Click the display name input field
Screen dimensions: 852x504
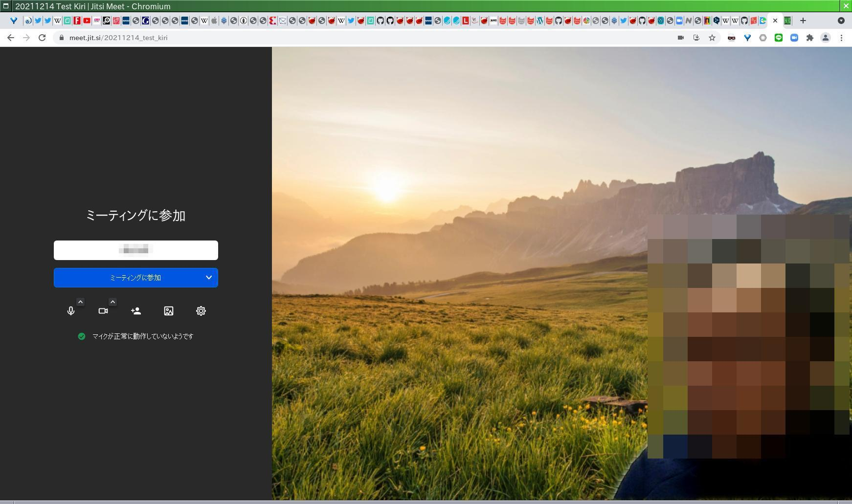click(x=135, y=250)
